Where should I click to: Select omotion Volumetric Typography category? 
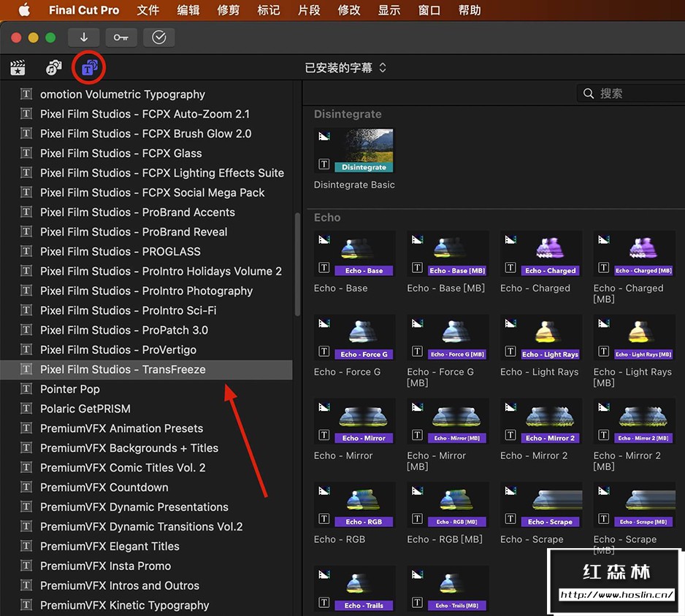146,94
